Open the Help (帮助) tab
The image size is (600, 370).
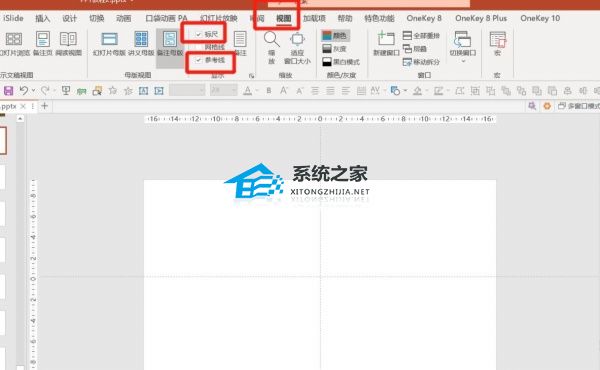[345, 18]
